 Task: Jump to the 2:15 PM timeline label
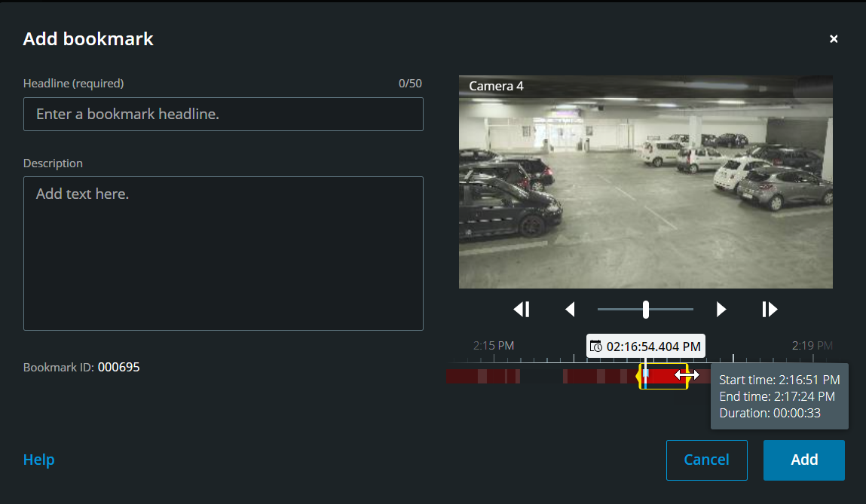pyautogui.click(x=494, y=346)
